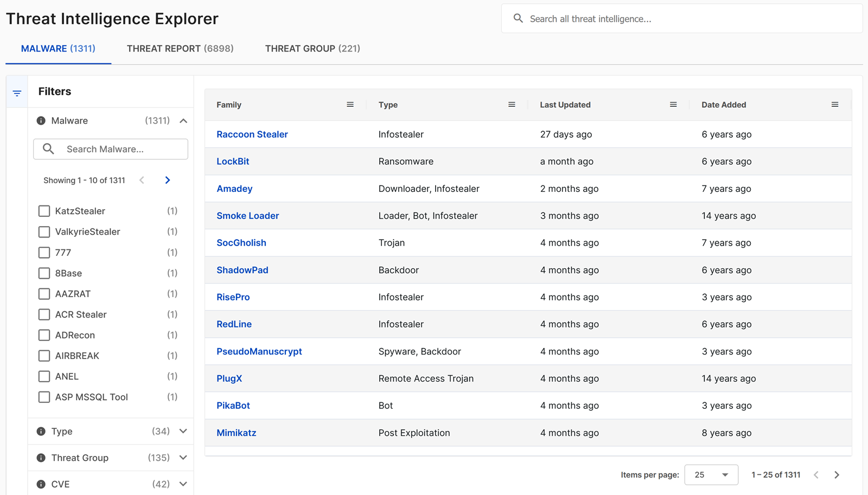Image resolution: width=868 pixels, height=495 pixels.
Task: Click the Type filter info icon
Action: (41, 432)
